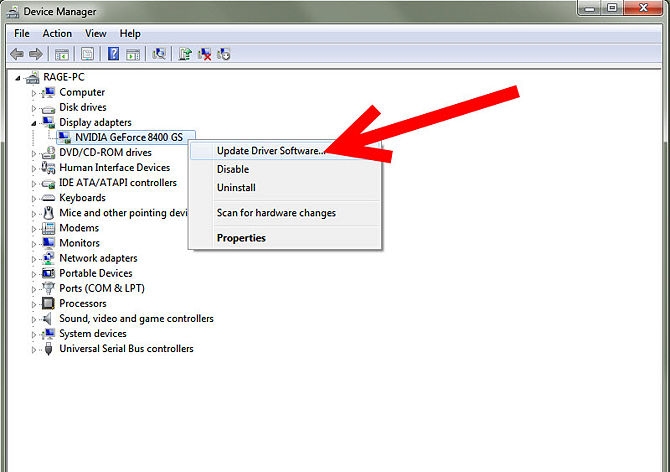Click the Sound, video and game controllers icon
This screenshot has width=670, height=472.
47,318
